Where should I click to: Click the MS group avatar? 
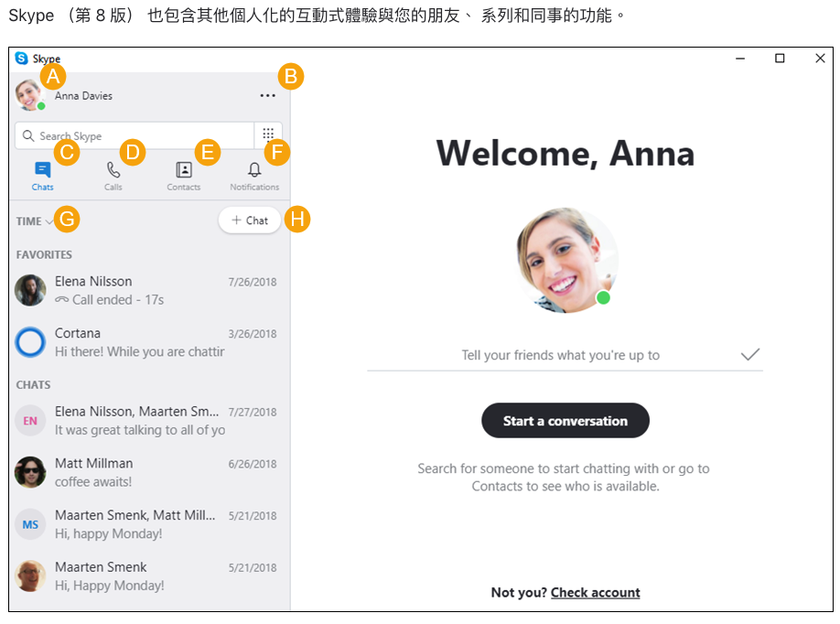(x=30, y=524)
